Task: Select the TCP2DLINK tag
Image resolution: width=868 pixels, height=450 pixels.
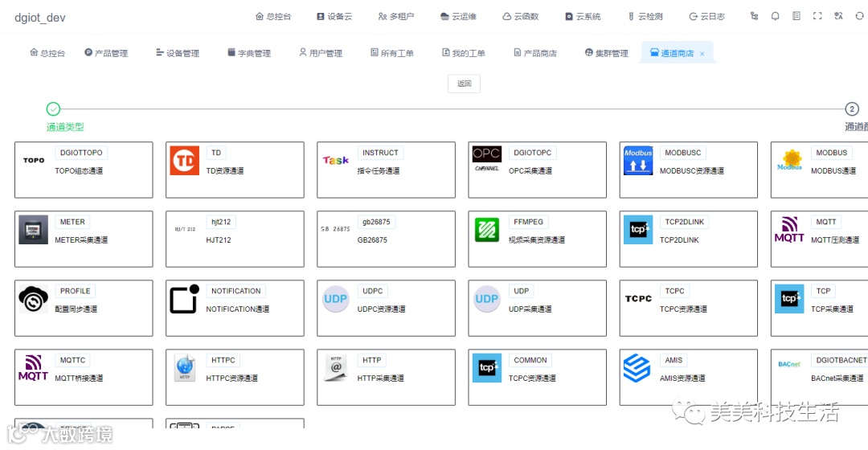Action: point(685,222)
